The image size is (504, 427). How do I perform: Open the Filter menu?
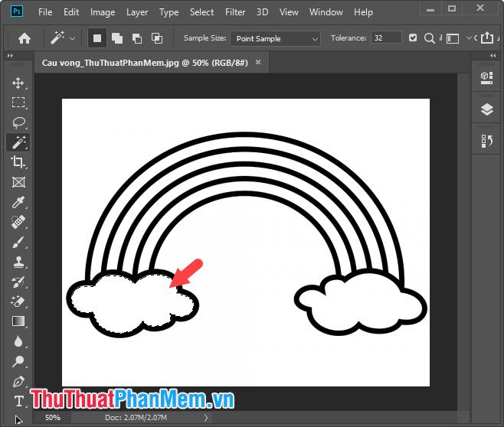[x=235, y=12]
